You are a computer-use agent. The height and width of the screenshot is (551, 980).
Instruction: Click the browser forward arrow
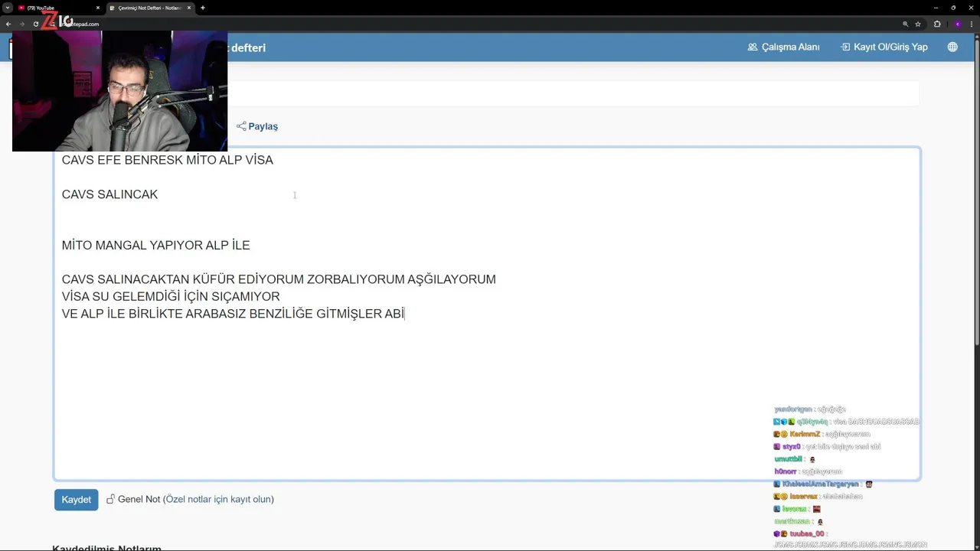[22, 24]
